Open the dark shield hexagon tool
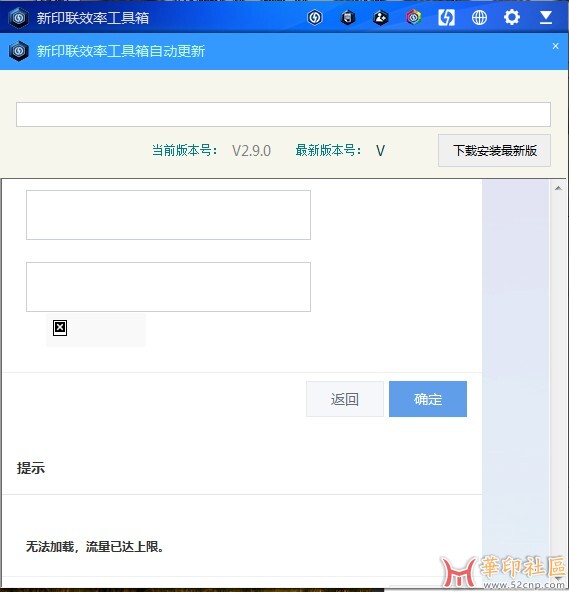The image size is (569, 592). 348,17
